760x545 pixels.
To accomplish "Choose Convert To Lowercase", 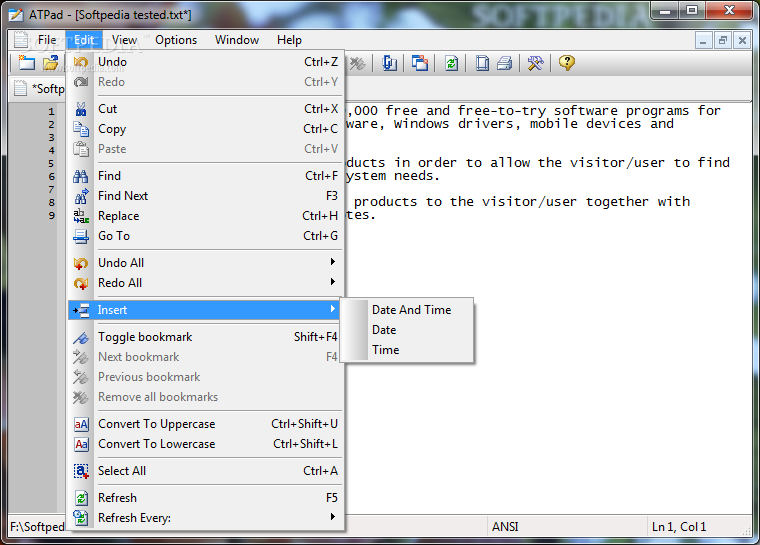I will [x=206, y=444].
